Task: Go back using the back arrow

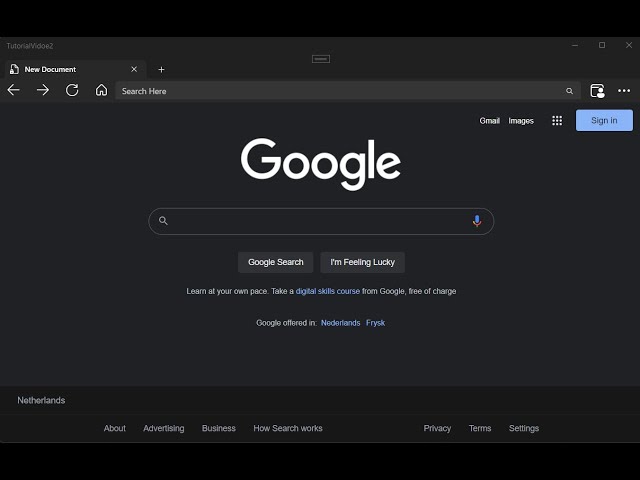Action: click(x=13, y=90)
